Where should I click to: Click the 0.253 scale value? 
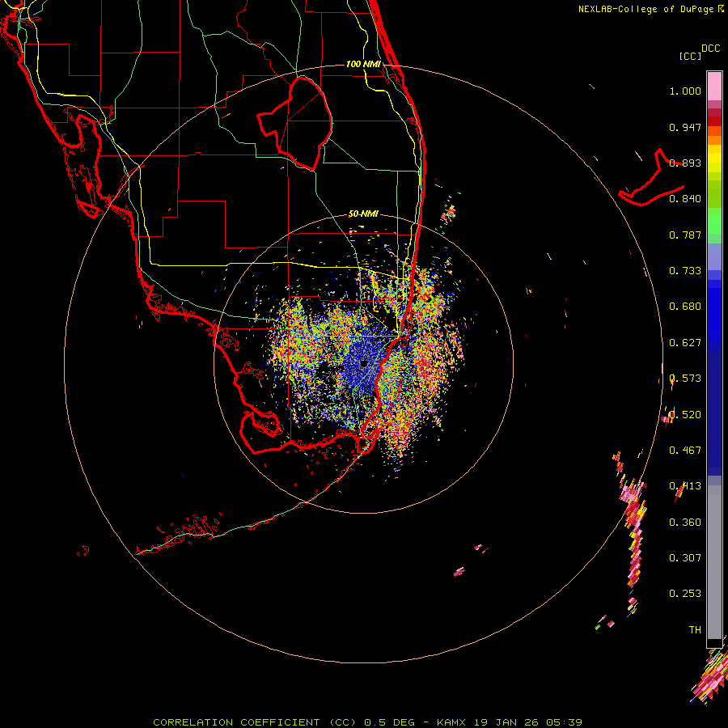pos(685,594)
